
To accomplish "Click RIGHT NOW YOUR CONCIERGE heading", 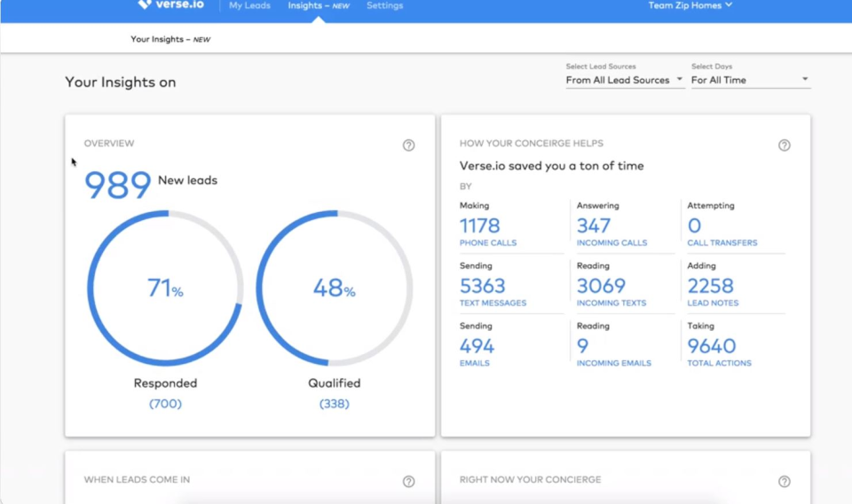I will pyautogui.click(x=530, y=479).
